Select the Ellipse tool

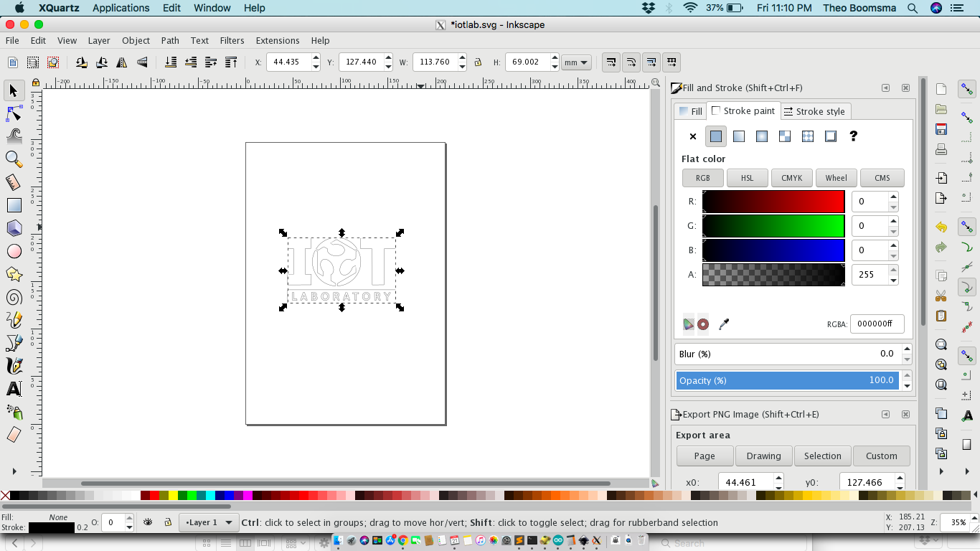[14, 251]
